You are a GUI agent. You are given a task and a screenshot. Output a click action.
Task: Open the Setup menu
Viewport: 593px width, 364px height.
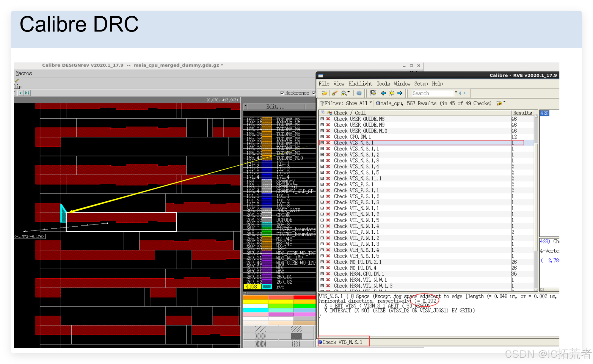click(x=421, y=84)
